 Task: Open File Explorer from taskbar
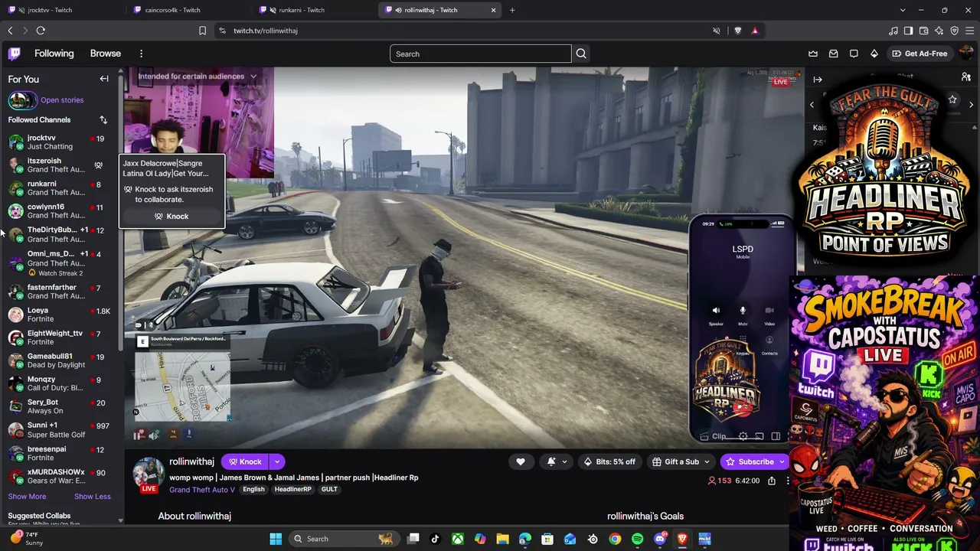(502, 539)
